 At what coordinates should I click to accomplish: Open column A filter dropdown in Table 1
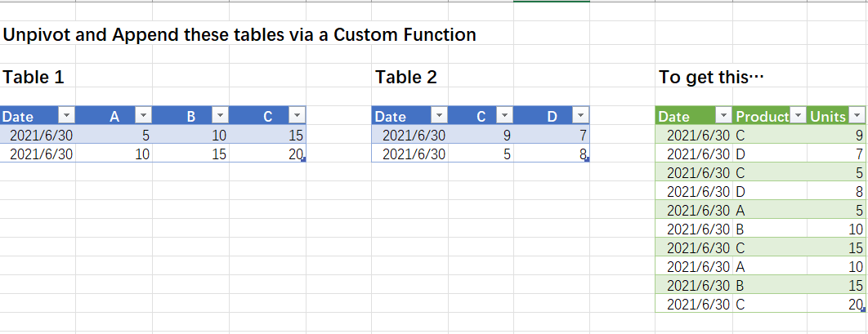click(143, 116)
